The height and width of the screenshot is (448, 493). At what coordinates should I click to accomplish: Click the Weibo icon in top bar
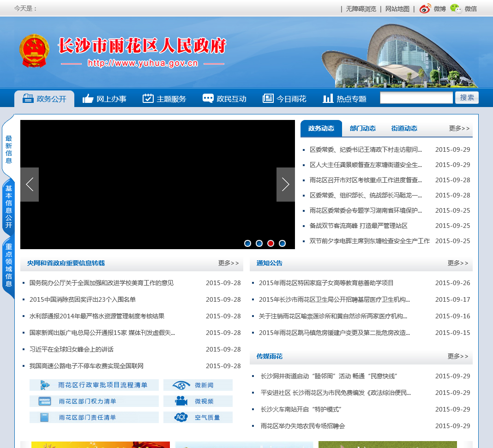[425, 8]
